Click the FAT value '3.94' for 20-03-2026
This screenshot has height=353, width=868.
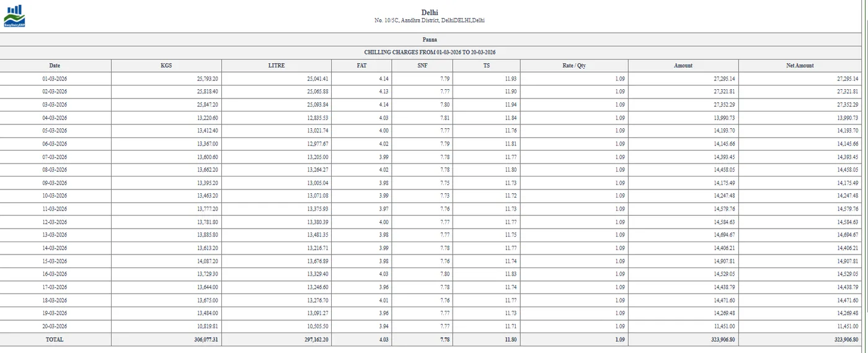[384, 326]
